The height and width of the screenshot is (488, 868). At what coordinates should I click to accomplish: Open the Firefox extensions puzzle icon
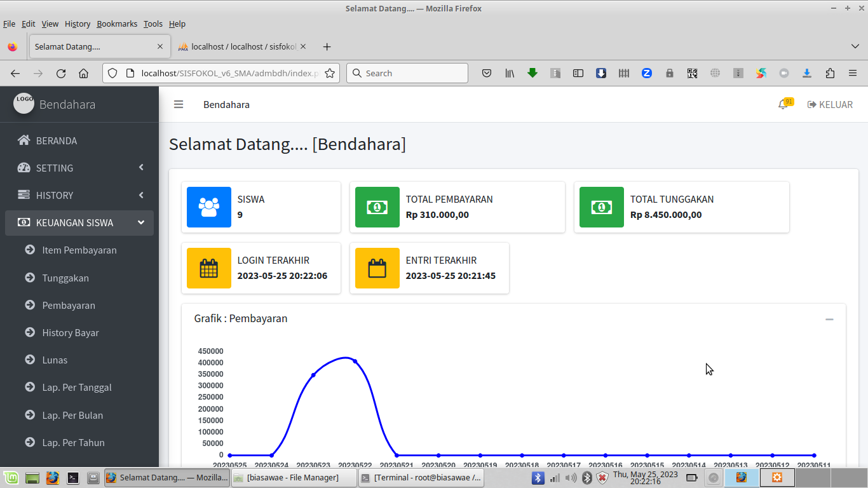[830, 73]
